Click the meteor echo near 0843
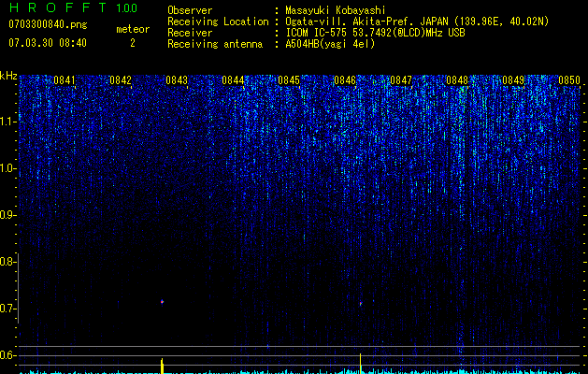This screenshot has width=588, height=374. [162, 302]
